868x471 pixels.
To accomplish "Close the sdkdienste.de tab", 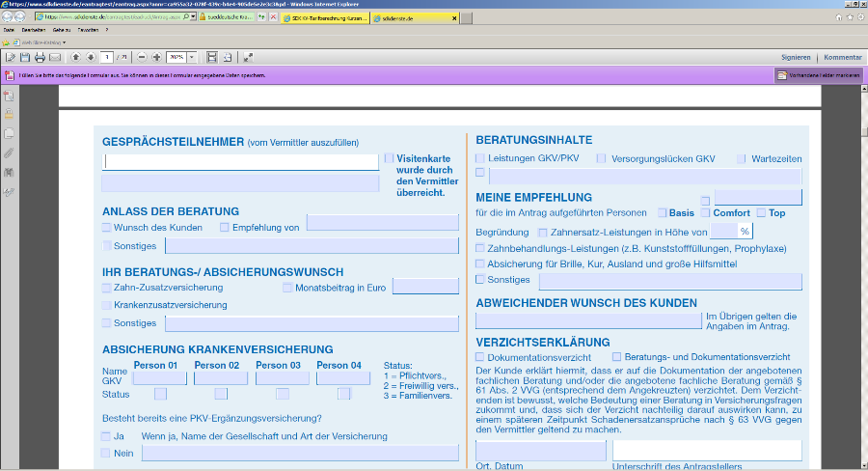I will (454, 18).
